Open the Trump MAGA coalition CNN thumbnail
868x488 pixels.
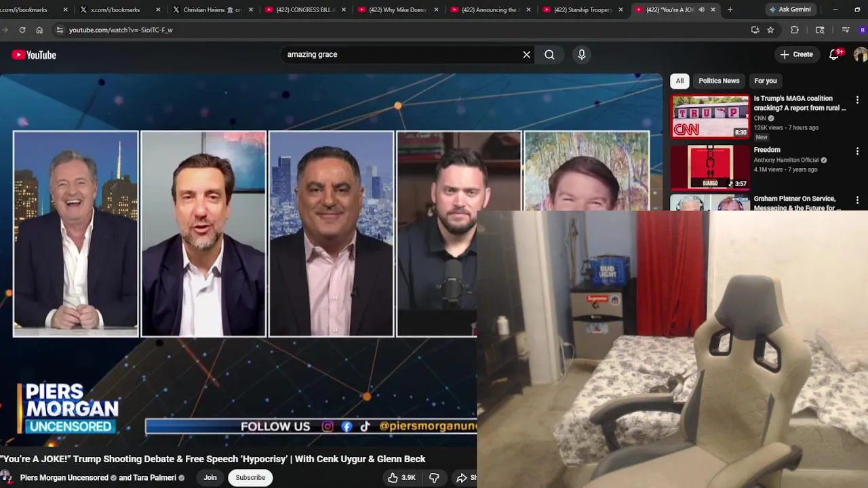pyautogui.click(x=710, y=117)
